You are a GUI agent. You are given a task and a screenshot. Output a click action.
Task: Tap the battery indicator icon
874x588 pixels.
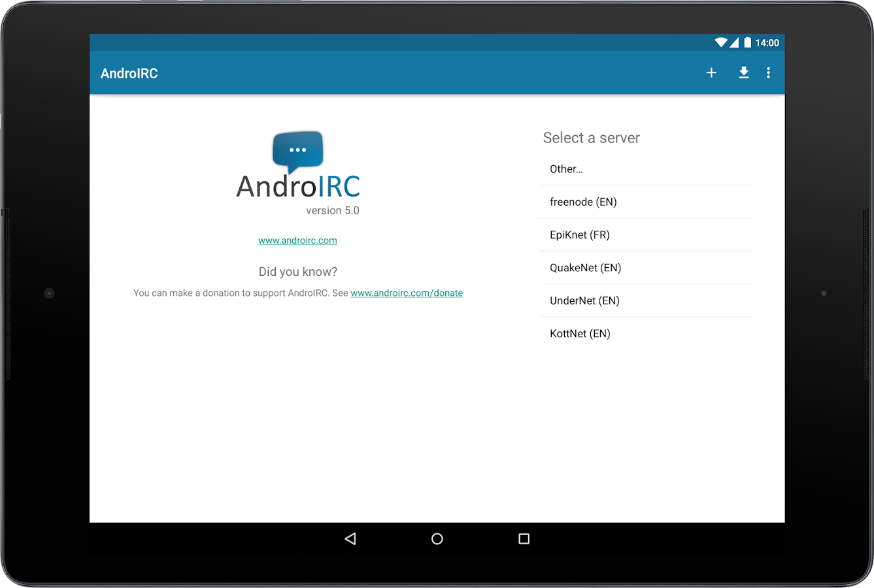point(748,42)
